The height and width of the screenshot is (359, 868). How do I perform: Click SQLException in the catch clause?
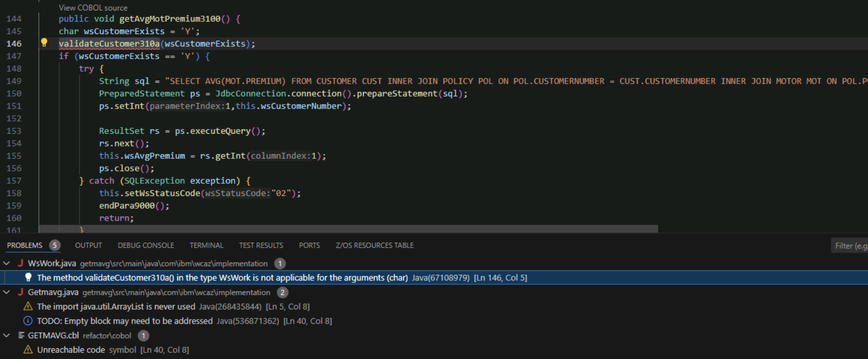click(x=154, y=181)
